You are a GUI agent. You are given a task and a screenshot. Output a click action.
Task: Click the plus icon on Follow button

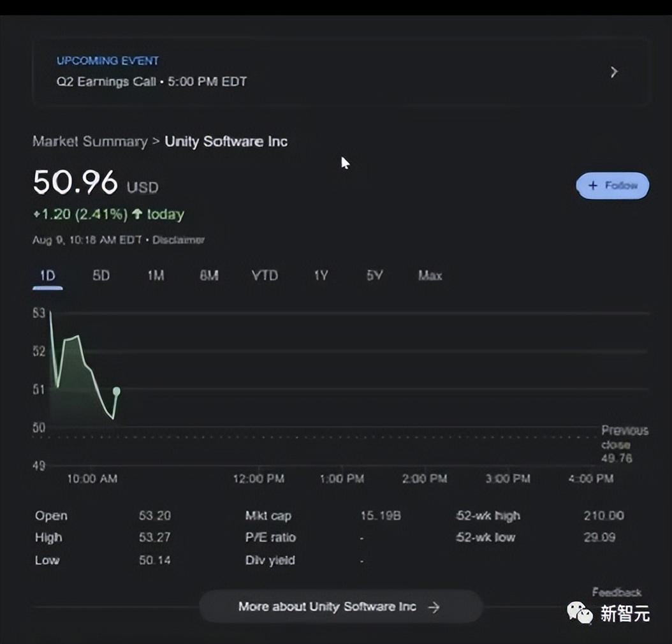[x=593, y=186]
